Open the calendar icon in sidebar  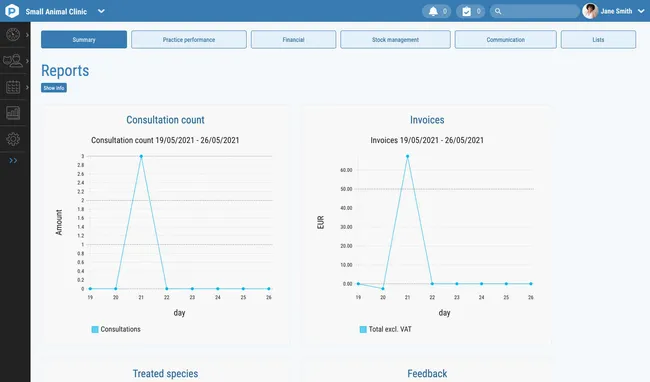coord(13,87)
